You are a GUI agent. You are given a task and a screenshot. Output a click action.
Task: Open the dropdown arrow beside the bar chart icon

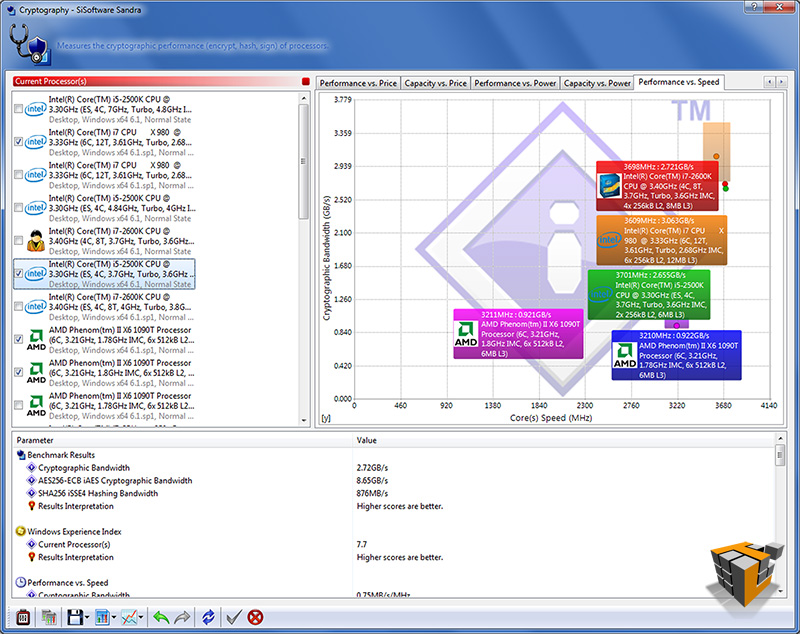[114, 617]
